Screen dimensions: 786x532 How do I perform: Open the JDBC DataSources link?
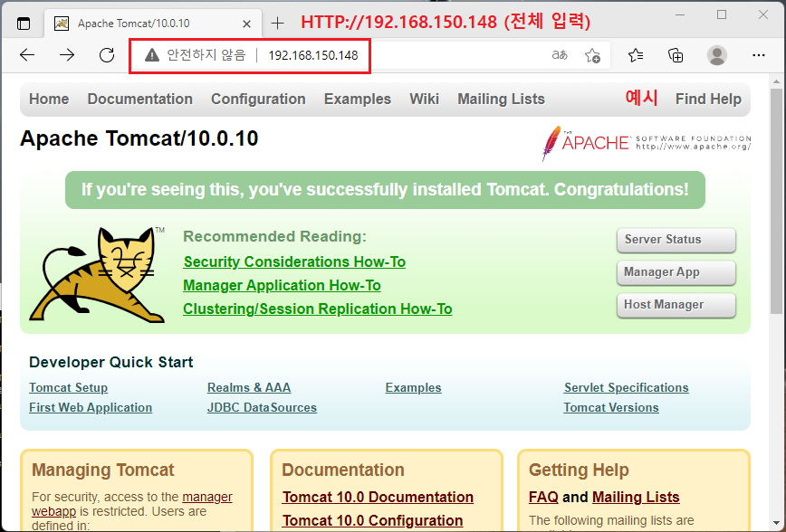point(262,408)
